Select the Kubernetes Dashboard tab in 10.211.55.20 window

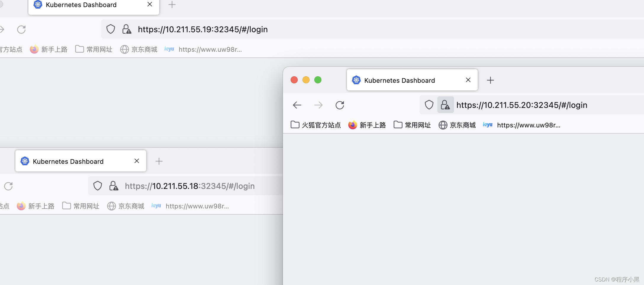pyautogui.click(x=412, y=80)
